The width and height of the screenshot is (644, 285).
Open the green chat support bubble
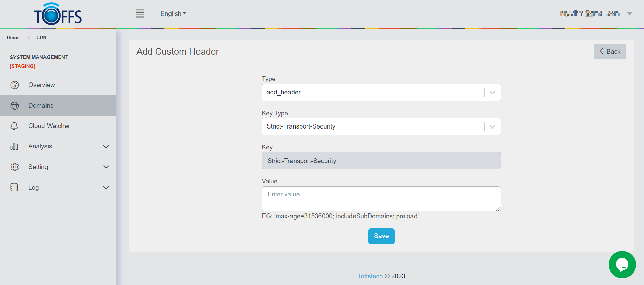[622, 264]
